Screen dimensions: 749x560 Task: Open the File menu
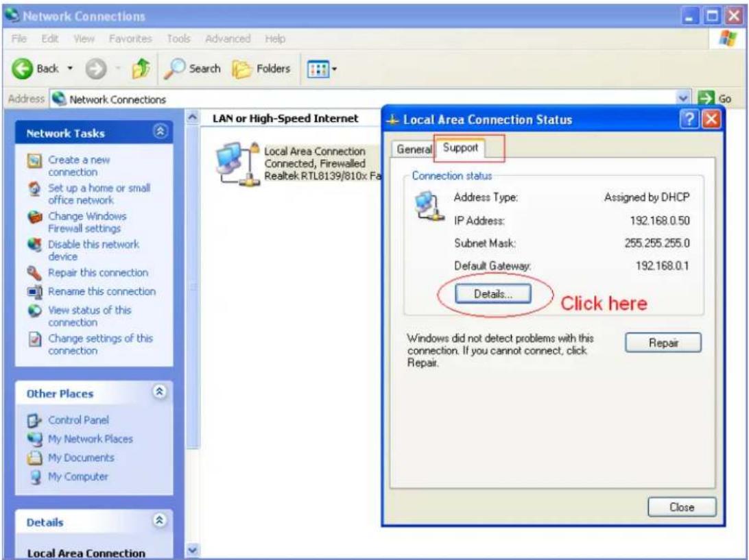(x=19, y=38)
